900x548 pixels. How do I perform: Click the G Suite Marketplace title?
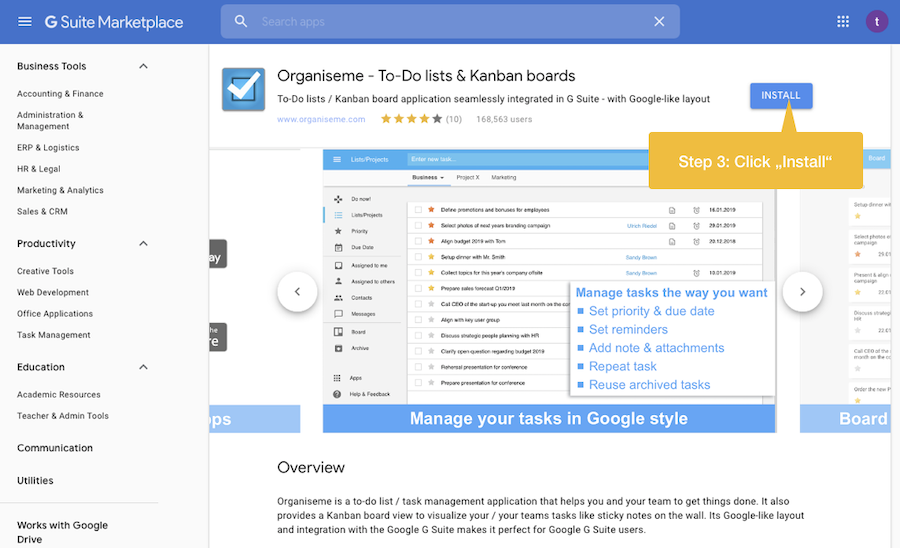pos(114,22)
